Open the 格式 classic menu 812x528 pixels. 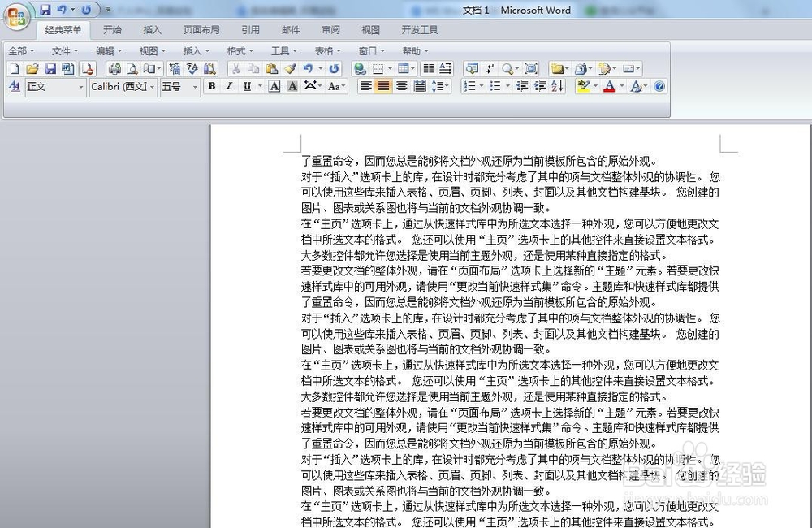(x=240, y=51)
